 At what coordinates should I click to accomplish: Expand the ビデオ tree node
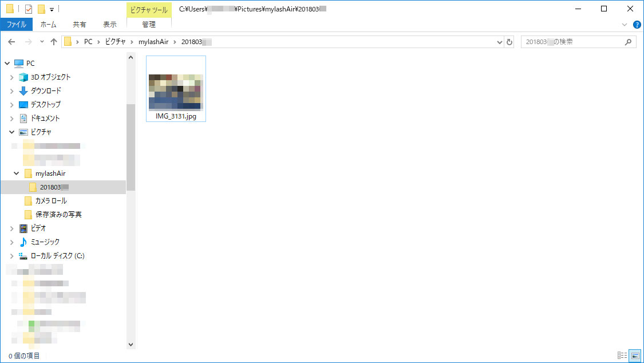(12, 228)
